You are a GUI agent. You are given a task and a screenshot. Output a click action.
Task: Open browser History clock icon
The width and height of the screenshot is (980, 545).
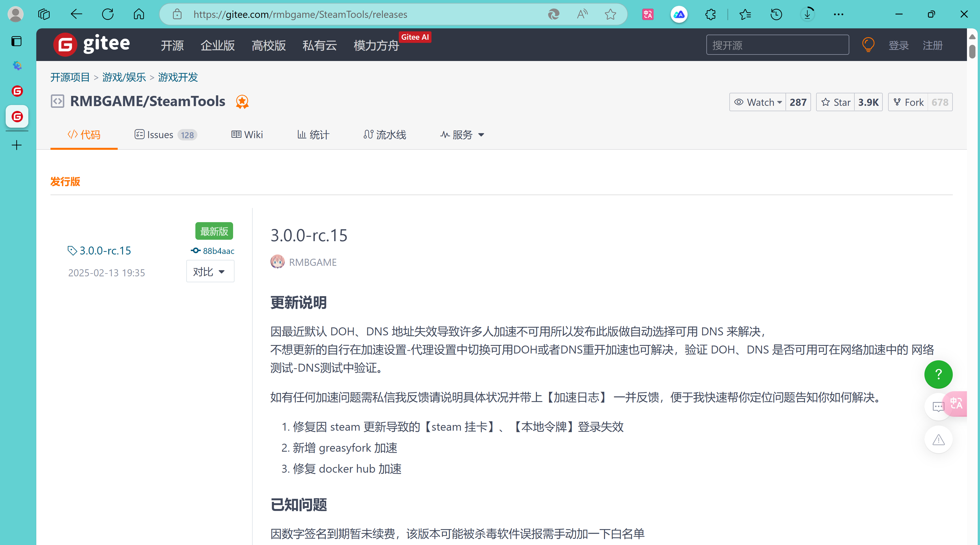tap(776, 14)
